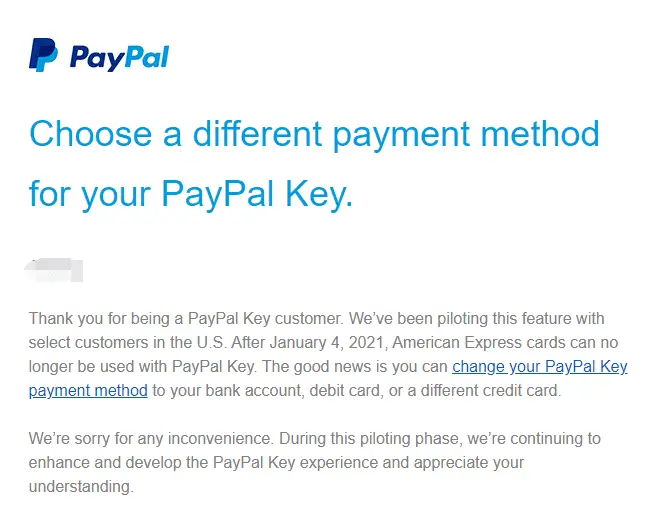
Task: Click the 'for your PayPal Key.' heading line
Action: [191, 194]
